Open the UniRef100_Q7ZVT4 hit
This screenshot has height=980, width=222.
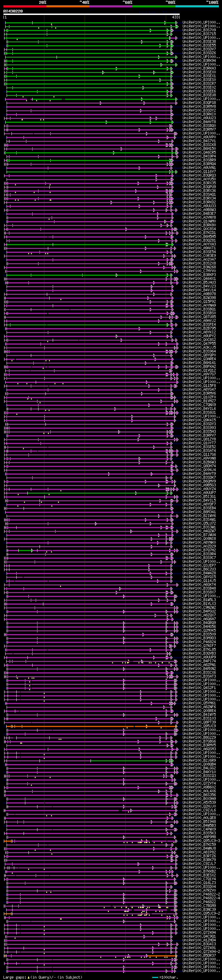pos(199,783)
